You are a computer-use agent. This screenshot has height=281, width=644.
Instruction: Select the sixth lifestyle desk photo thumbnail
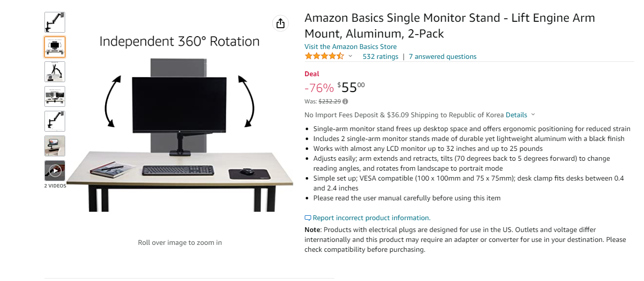55,146
